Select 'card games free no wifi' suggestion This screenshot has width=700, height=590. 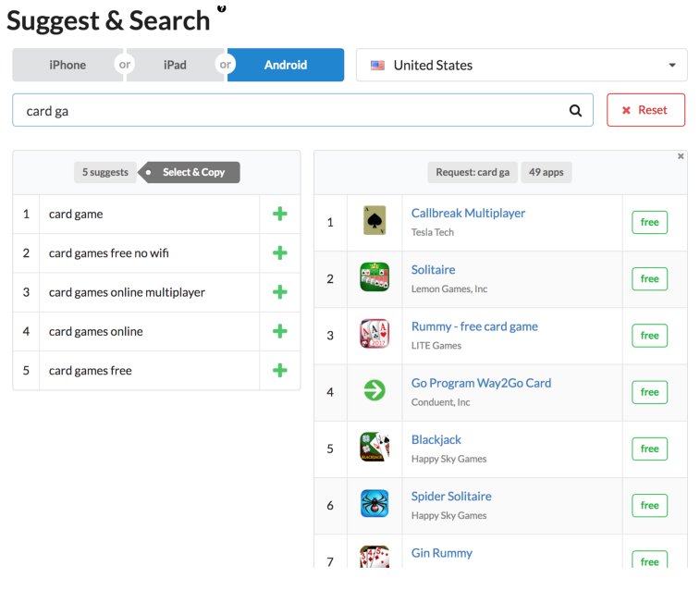(109, 253)
